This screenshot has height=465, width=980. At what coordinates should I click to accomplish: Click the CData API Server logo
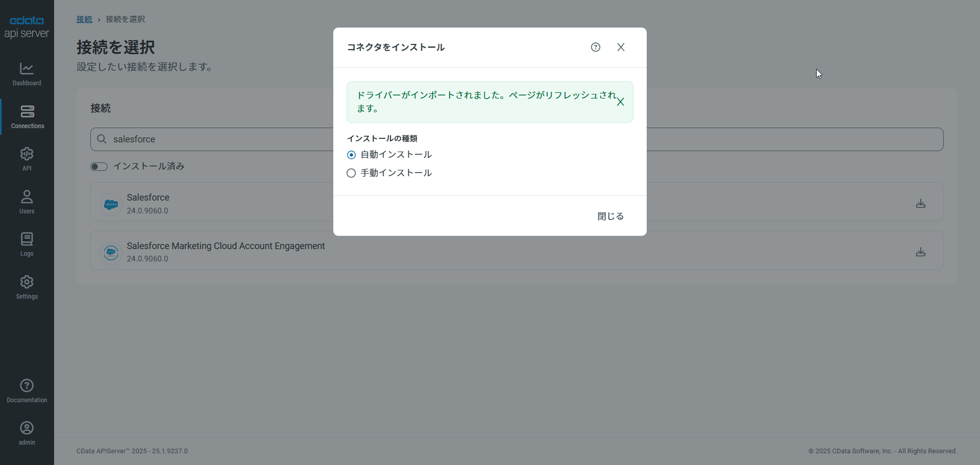click(x=27, y=27)
